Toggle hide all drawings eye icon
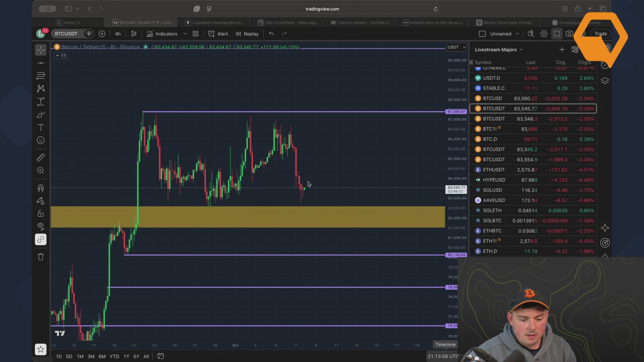This screenshot has width=644, height=362. coord(41,226)
